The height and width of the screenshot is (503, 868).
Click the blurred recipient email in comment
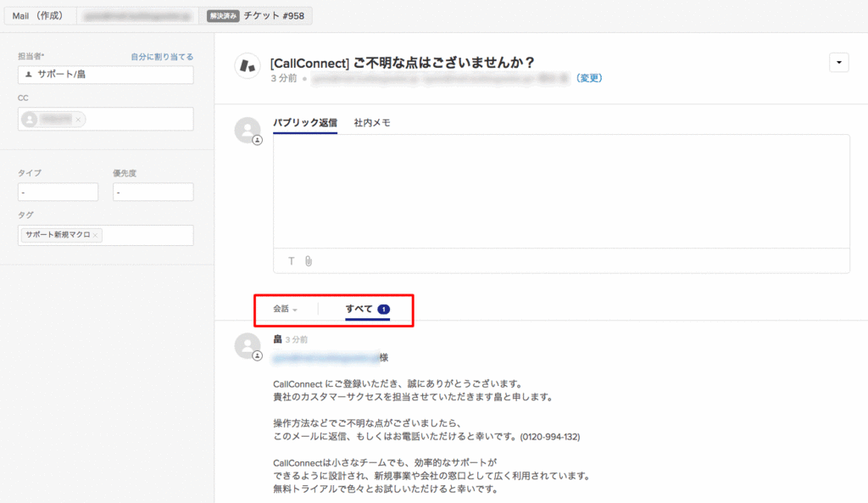tap(326, 358)
